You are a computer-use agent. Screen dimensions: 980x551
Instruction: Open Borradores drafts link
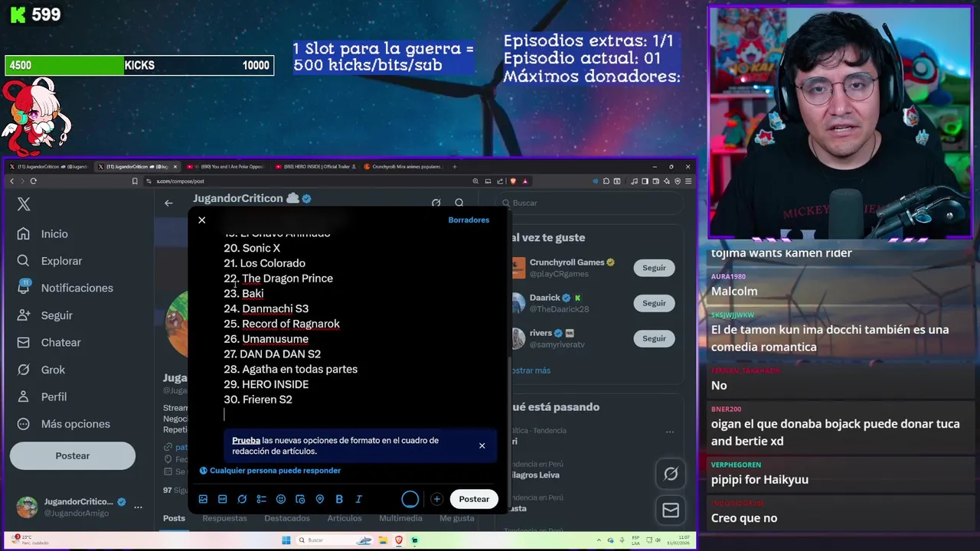(x=469, y=220)
